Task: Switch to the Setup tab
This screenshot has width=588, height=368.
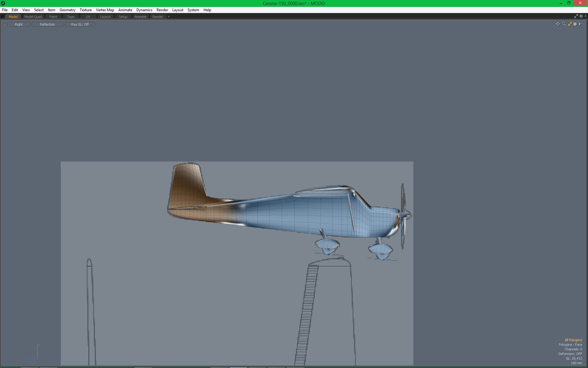Action: coord(123,17)
